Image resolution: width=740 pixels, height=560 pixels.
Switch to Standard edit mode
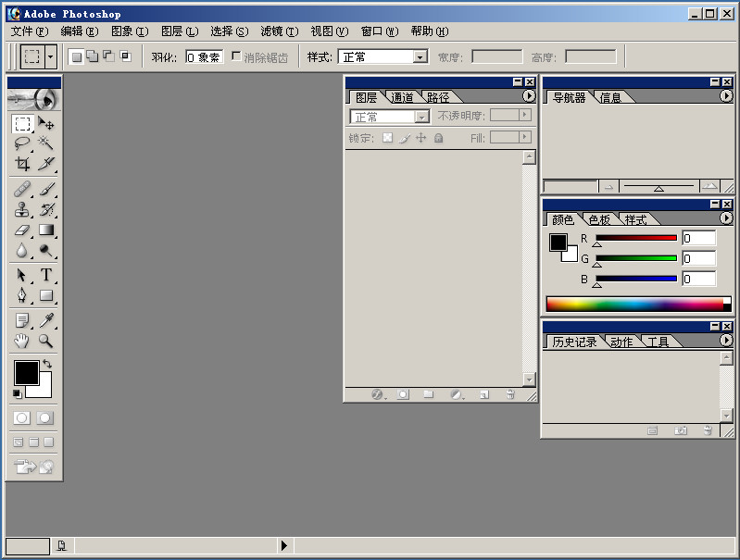click(21, 418)
